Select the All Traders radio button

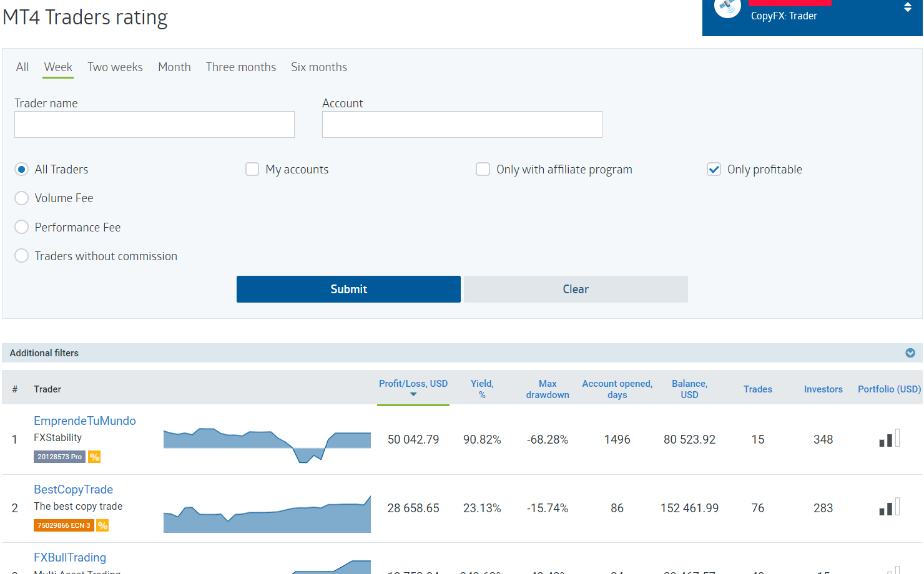(x=22, y=169)
